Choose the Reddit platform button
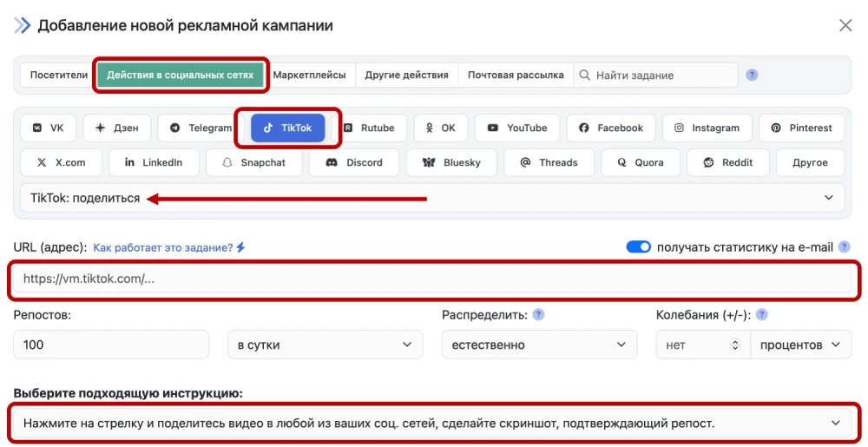 tap(728, 162)
